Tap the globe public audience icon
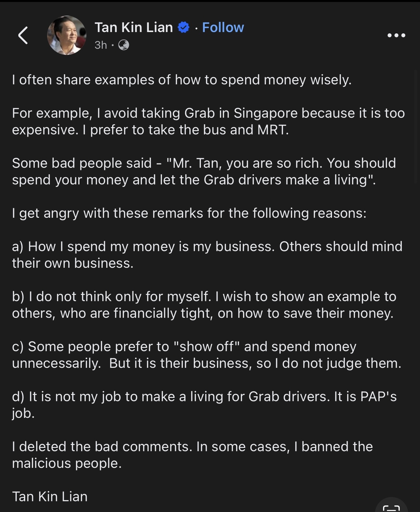 pos(123,45)
